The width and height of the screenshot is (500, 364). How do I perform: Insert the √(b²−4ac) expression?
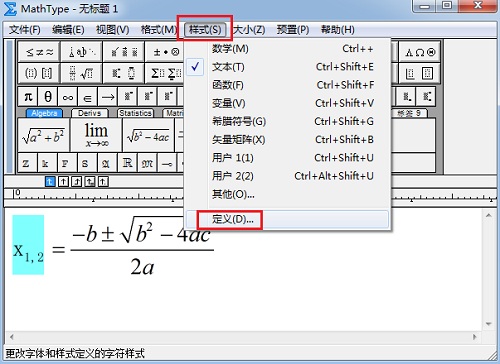coord(148,135)
